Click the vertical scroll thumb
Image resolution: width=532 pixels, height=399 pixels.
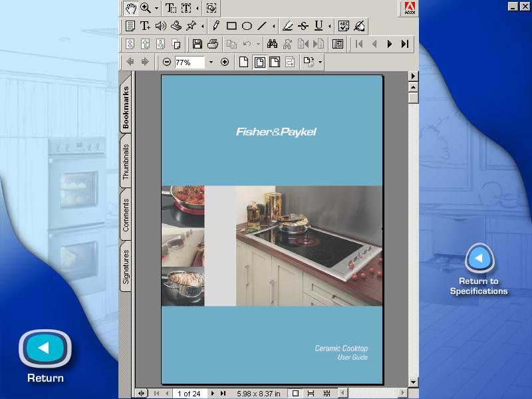[x=413, y=98]
